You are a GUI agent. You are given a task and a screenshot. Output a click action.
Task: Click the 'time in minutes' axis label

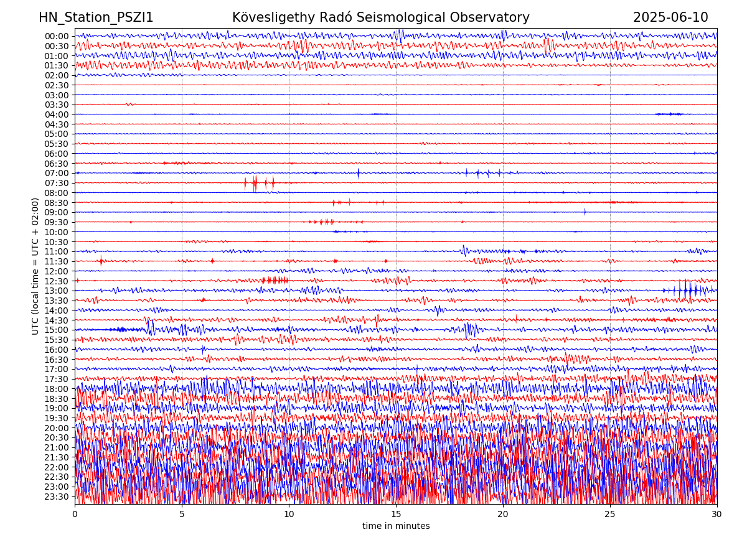pos(396,526)
